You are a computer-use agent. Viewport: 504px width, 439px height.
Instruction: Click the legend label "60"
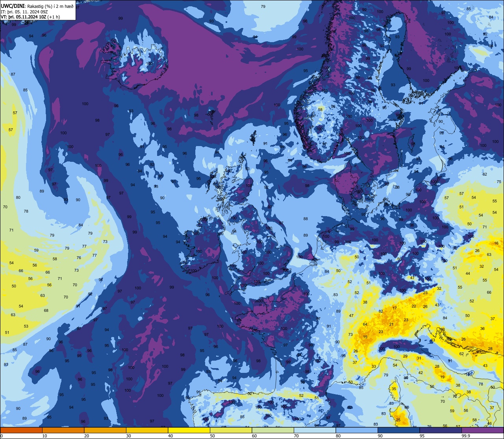tap(254, 436)
